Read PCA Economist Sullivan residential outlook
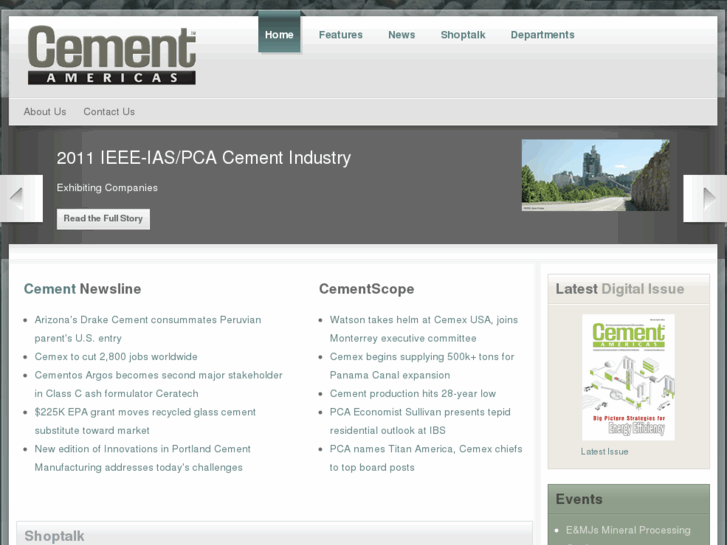727x545 pixels. (420, 421)
